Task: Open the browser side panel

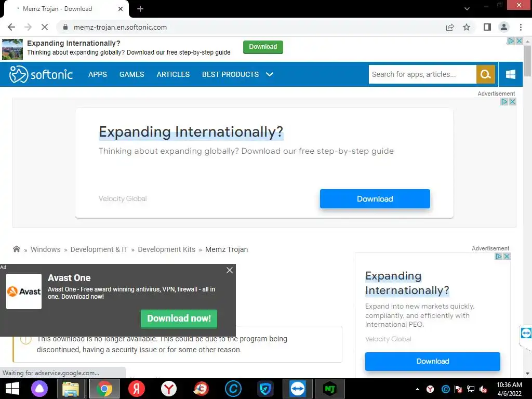Action: [x=487, y=27]
